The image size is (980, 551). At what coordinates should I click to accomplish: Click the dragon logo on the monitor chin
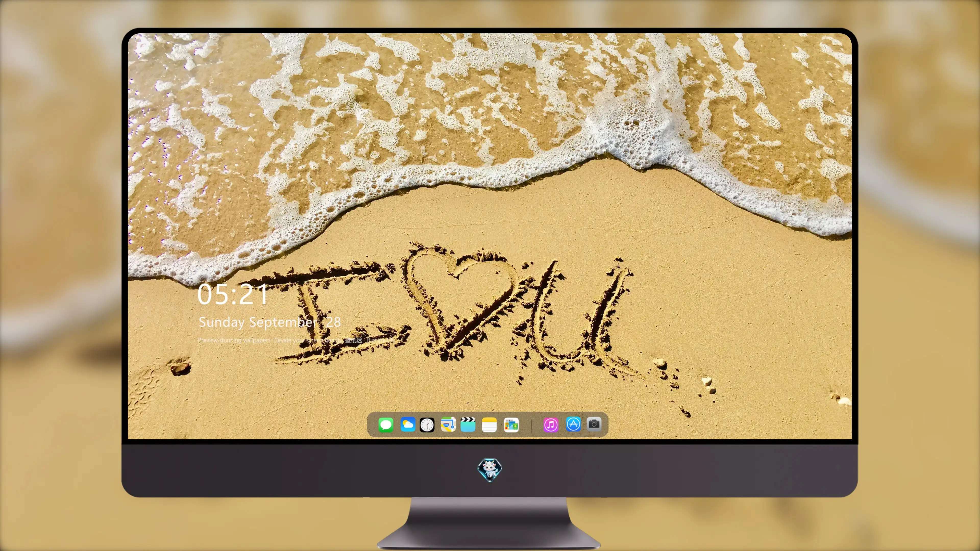click(490, 470)
